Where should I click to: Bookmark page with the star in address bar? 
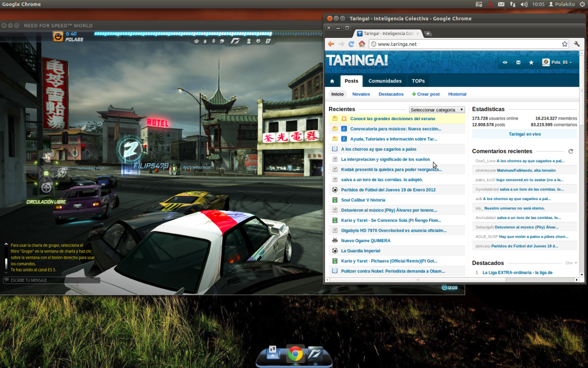point(564,44)
